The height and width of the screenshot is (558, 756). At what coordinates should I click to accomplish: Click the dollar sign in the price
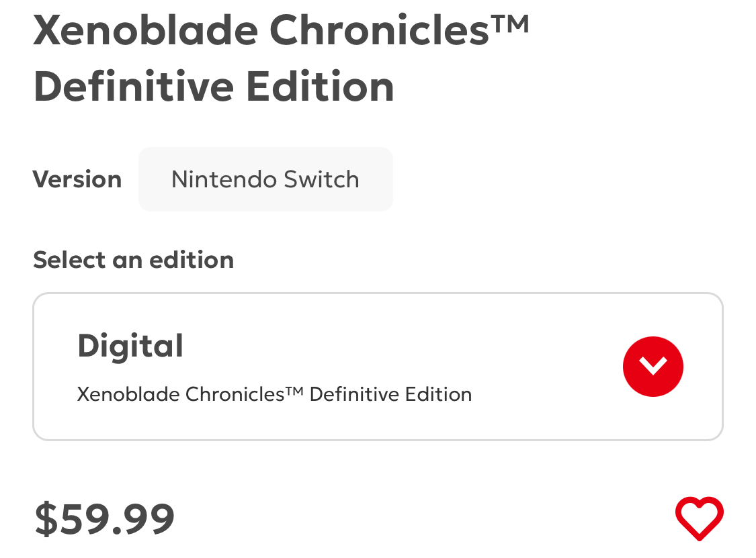[46, 518]
